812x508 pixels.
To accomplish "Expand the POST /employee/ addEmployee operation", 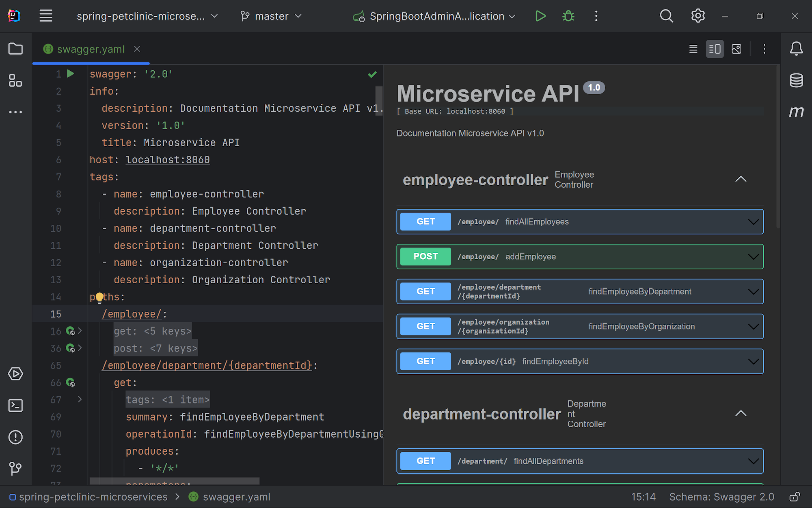I will click(x=753, y=256).
